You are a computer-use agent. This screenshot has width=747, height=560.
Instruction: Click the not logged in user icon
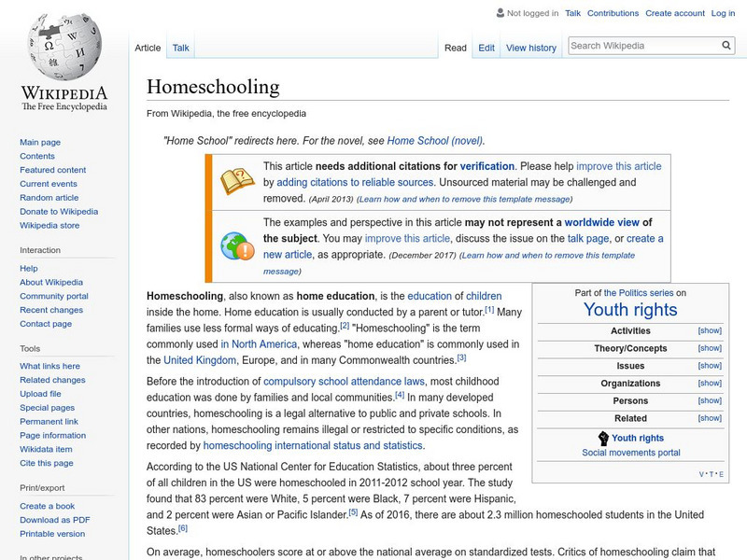500,13
